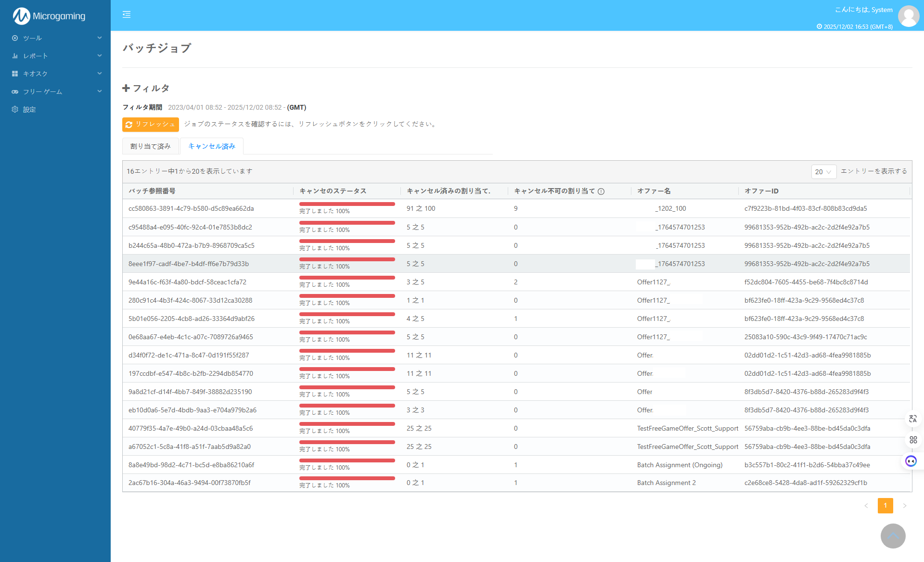This screenshot has height=562, width=924.
Task: Click the chatbot assistant floating icon
Action: (911, 461)
